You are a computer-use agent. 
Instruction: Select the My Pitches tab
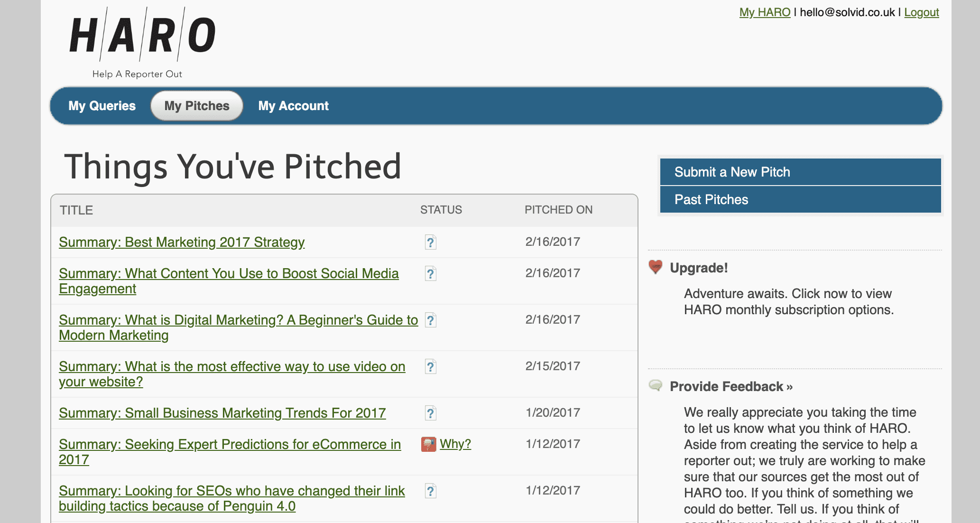click(197, 106)
